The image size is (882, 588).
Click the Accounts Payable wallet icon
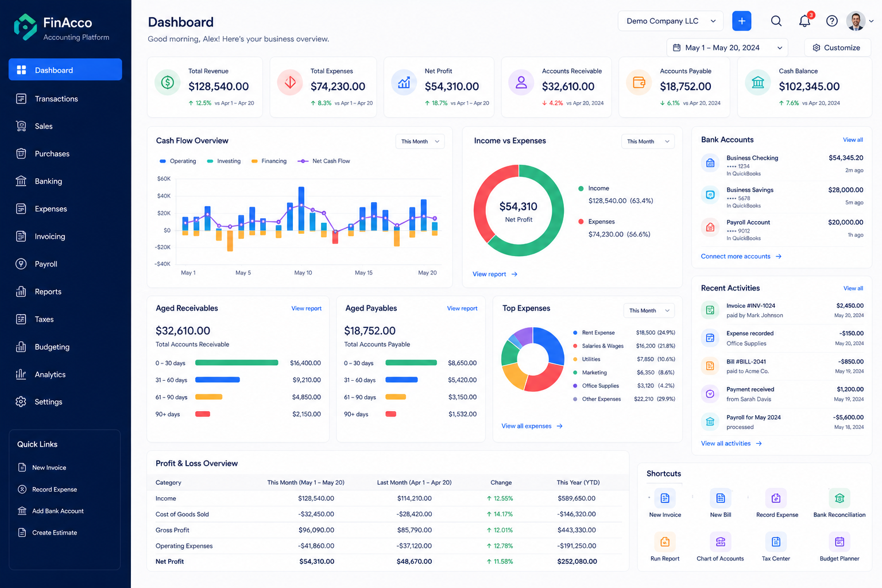coord(639,83)
